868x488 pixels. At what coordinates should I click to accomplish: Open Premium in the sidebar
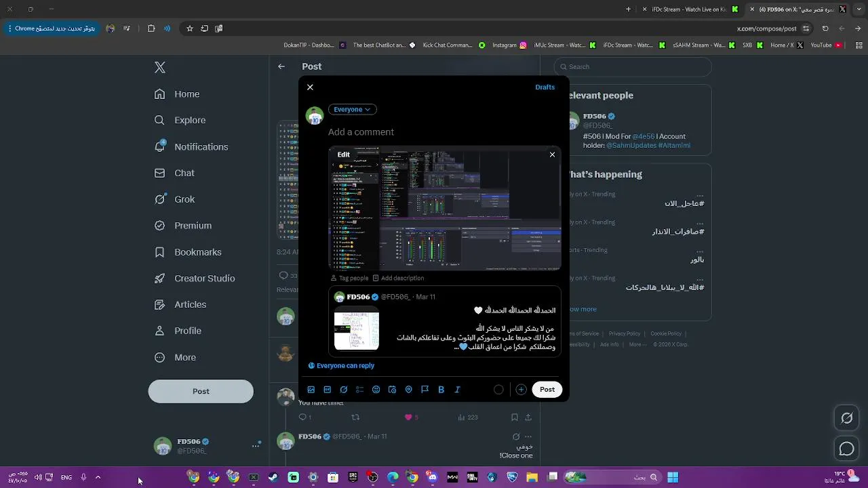pos(183,226)
